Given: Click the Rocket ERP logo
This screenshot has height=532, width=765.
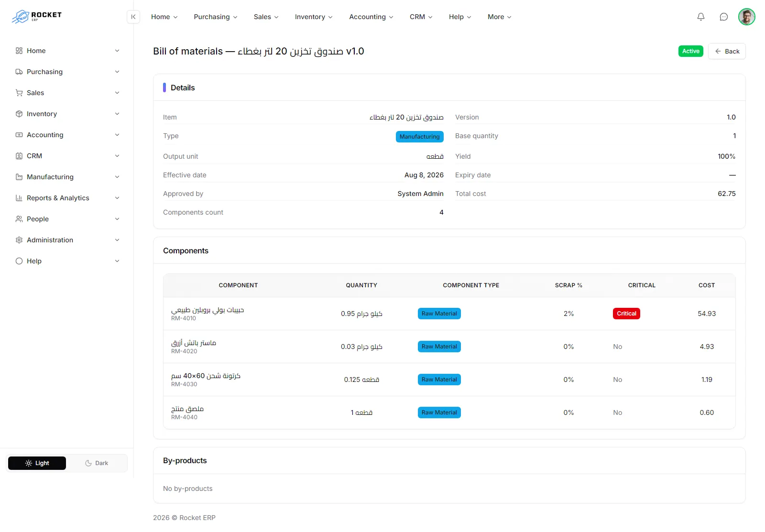Looking at the screenshot, I should click(37, 17).
